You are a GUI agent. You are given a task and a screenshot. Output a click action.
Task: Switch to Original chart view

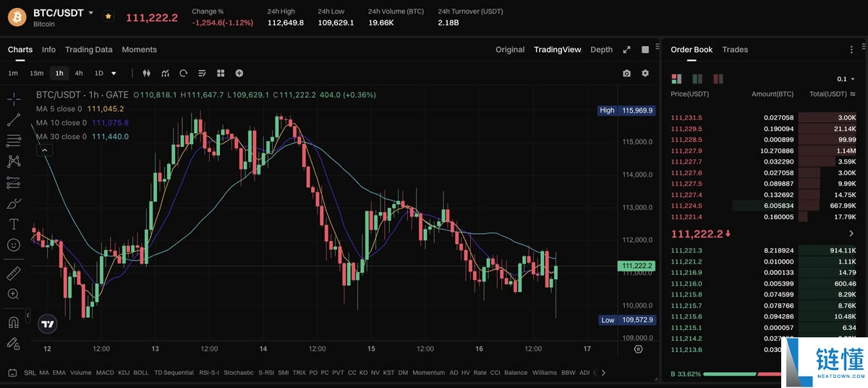[510, 50]
